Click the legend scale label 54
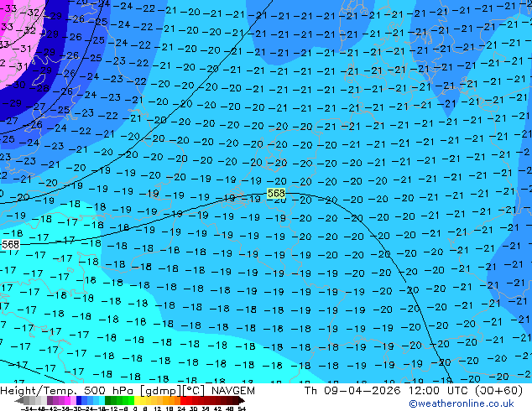The image size is (532, 411). tap(242, 408)
